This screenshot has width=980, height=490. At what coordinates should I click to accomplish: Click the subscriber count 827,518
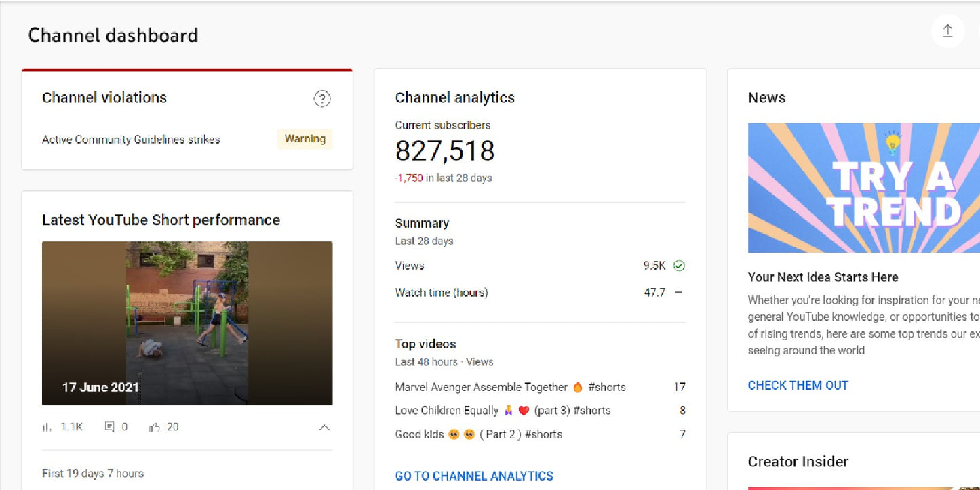[x=444, y=150]
